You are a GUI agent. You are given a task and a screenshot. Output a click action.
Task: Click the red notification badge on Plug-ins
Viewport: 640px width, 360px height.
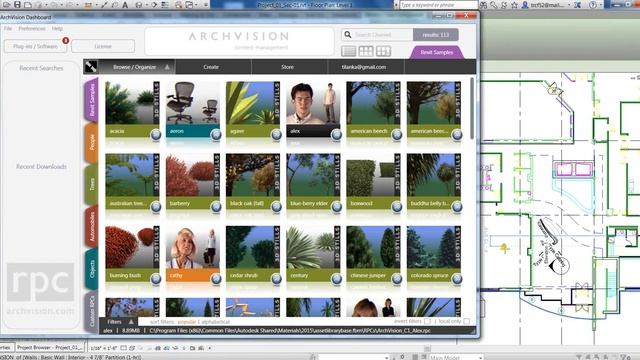tap(66, 40)
